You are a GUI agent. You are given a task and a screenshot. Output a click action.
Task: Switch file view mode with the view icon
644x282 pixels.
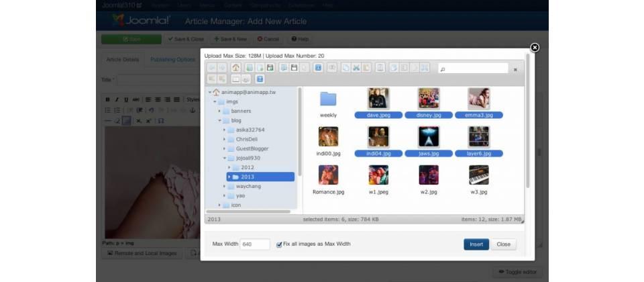tap(235, 79)
